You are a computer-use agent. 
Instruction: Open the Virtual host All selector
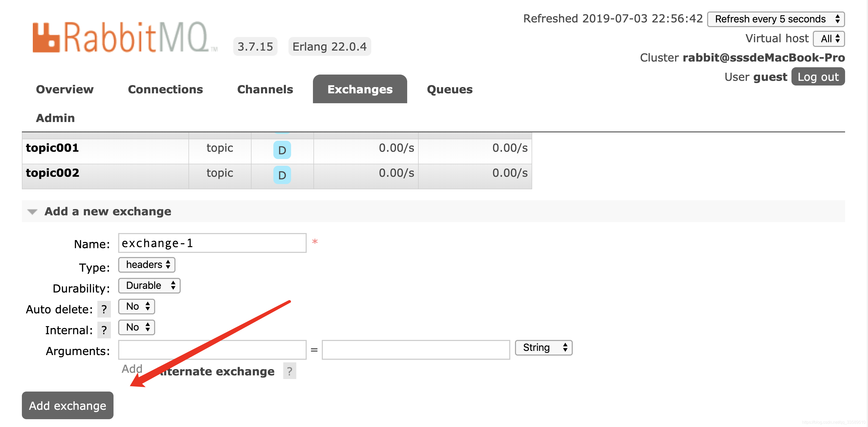pos(829,39)
